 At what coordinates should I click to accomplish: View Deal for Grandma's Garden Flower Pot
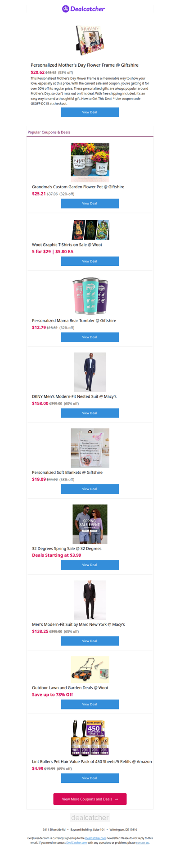coord(90,203)
